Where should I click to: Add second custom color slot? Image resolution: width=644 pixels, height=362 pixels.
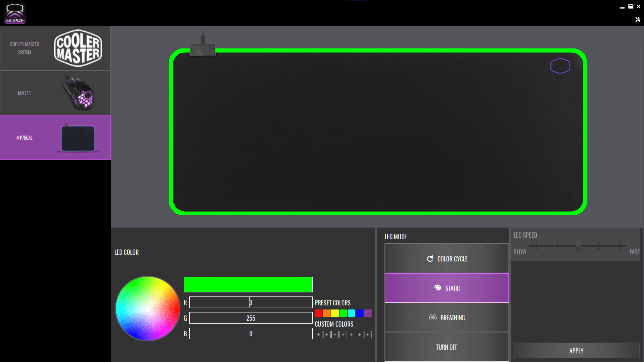tap(327, 334)
